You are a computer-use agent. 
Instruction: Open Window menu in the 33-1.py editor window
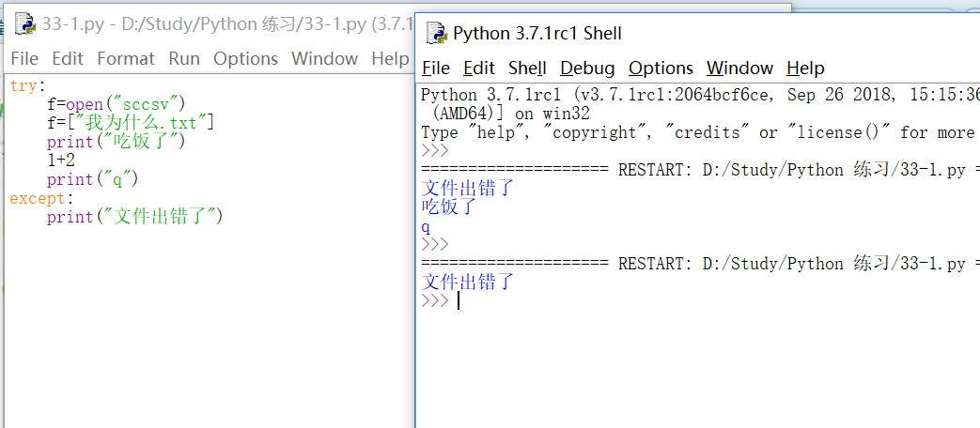tap(324, 58)
